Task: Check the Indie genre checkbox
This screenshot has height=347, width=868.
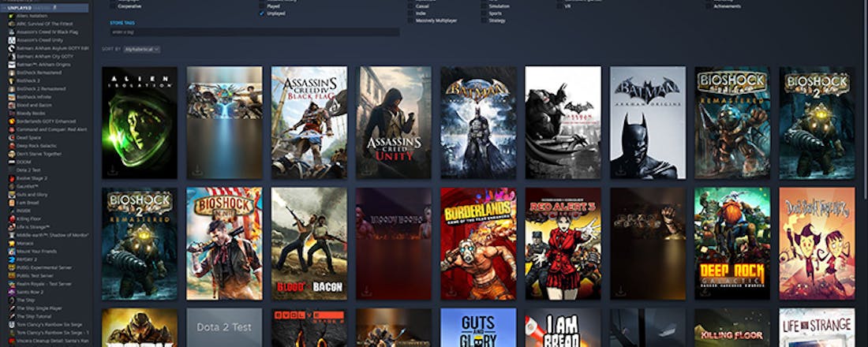Action: (410, 13)
